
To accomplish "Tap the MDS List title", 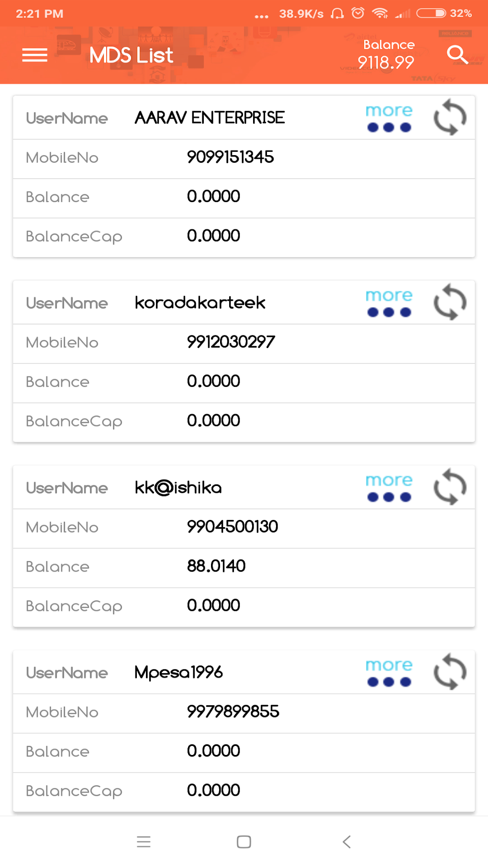I will point(131,55).
